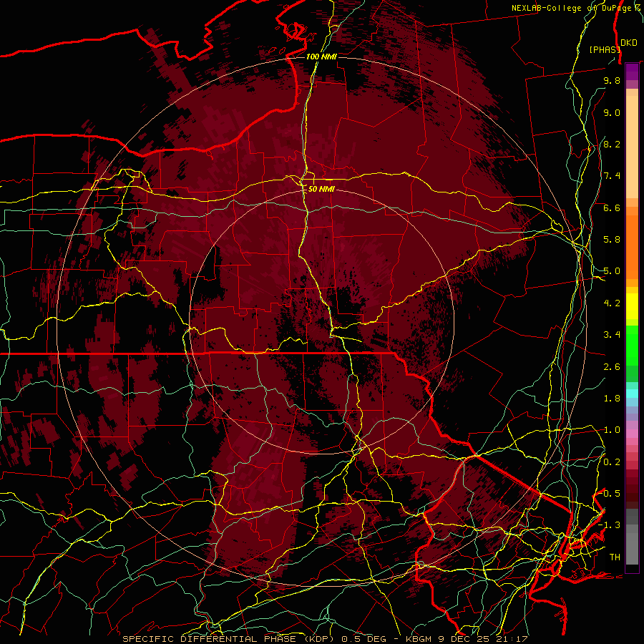The height and width of the screenshot is (644, 644).
Task: Click the 5.0 scale label
Action: [x=612, y=271]
